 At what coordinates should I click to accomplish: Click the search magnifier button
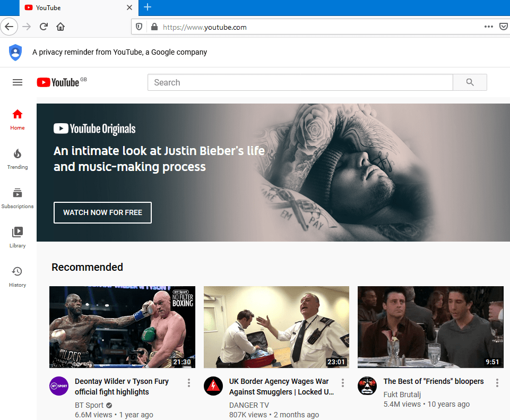[x=469, y=82]
